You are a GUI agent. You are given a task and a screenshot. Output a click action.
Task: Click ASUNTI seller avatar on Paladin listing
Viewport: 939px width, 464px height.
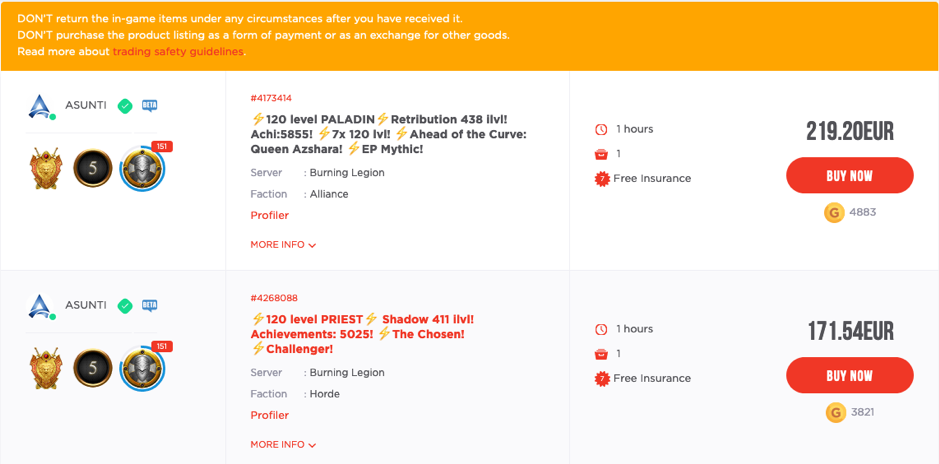tap(42, 107)
